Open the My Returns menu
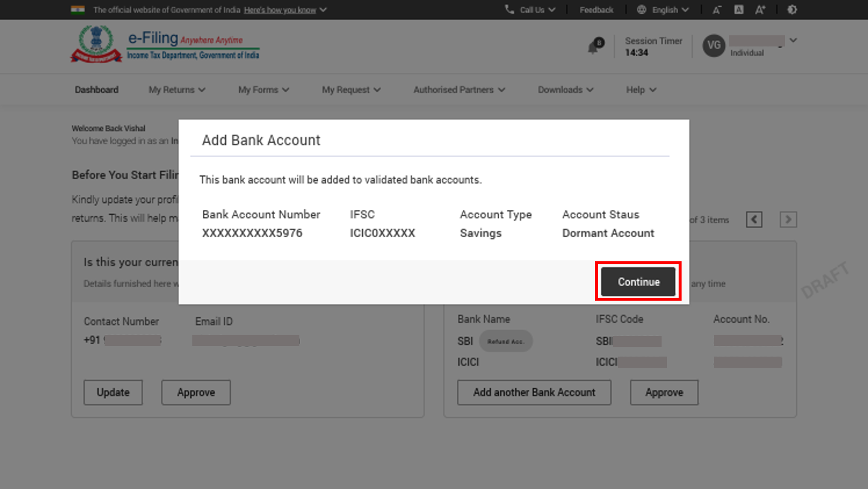Screen dimensions: 868x489 point(176,90)
